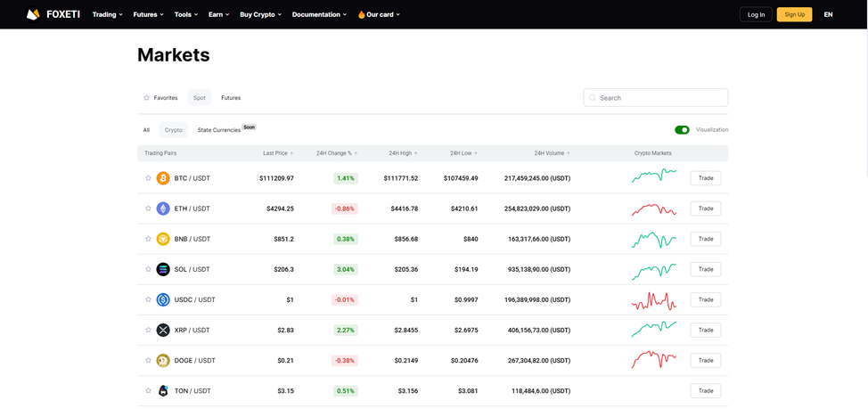Mark ETH / USDT as favorite
The height and width of the screenshot is (409, 868).
(148, 209)
